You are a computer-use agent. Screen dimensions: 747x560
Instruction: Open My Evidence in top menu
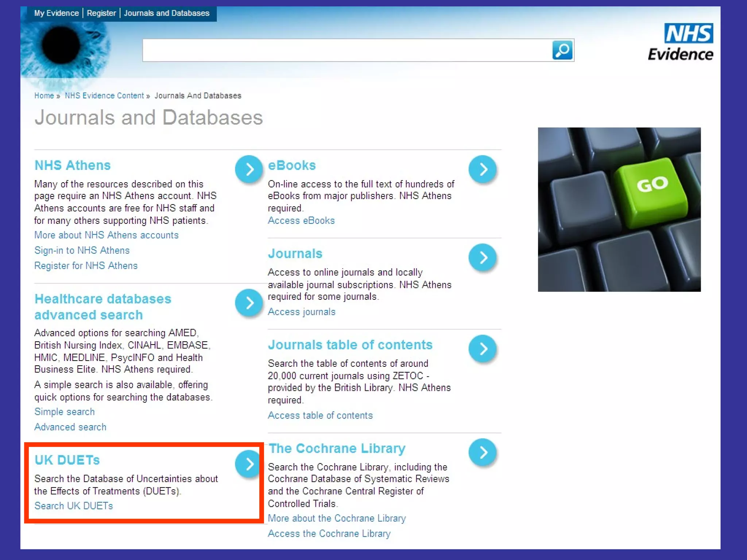tap(57, 13)
